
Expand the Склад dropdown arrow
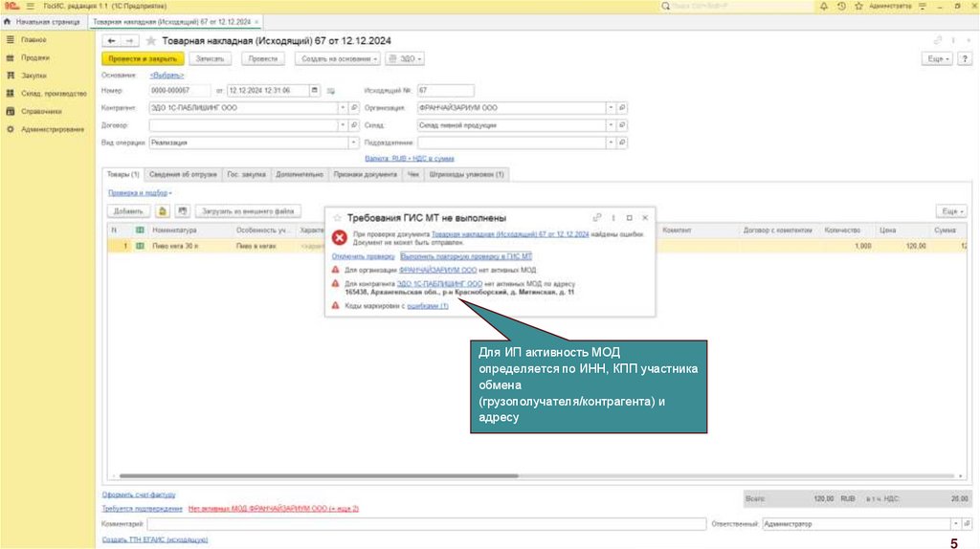pyautogui.click(x=611, y=125)
